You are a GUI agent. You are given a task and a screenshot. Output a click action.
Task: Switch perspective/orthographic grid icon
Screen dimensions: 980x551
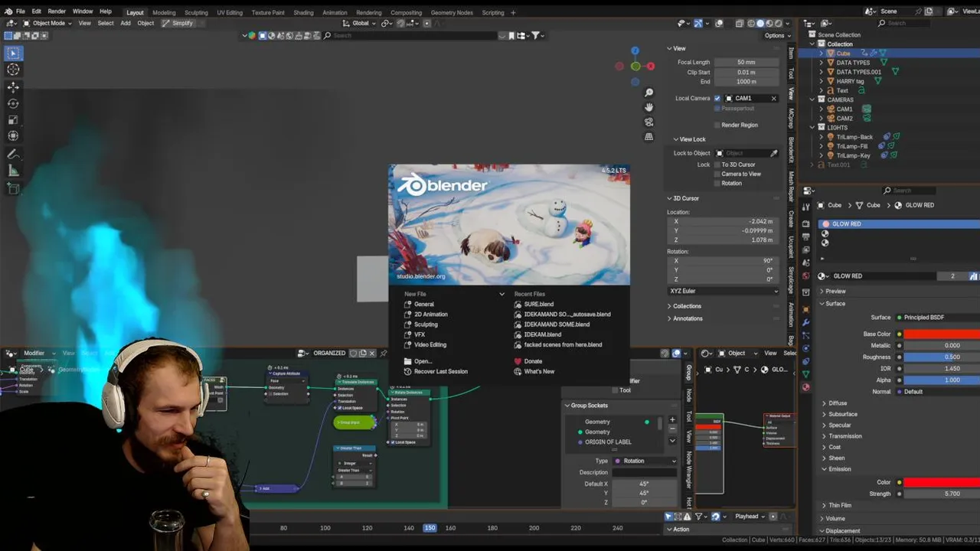[648, 137]
